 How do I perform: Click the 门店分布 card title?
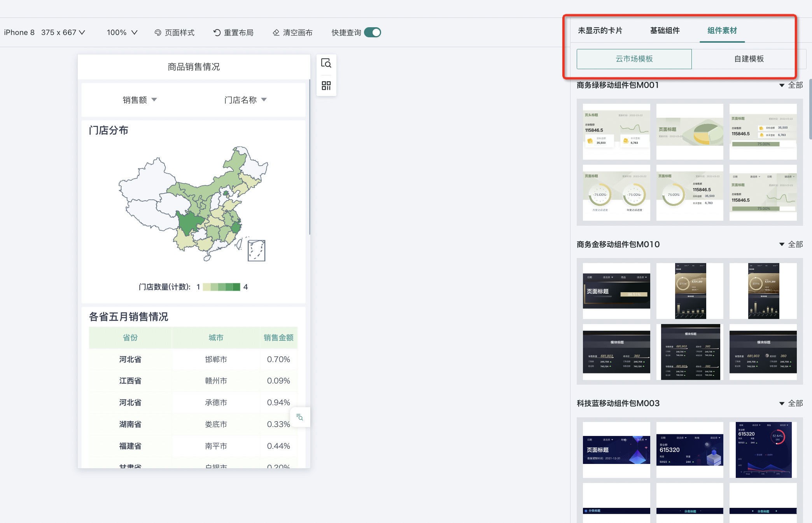tap(108, 130)
